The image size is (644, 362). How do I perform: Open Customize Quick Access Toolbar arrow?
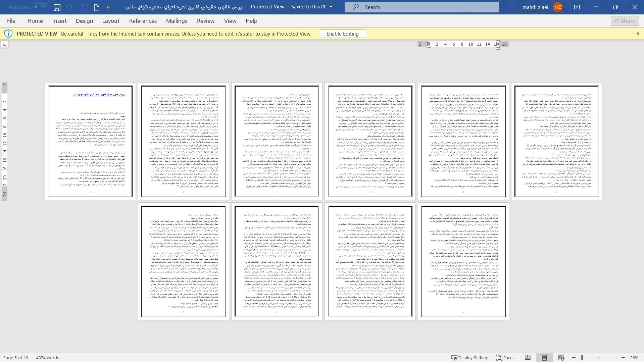click(x=108, y=7)
